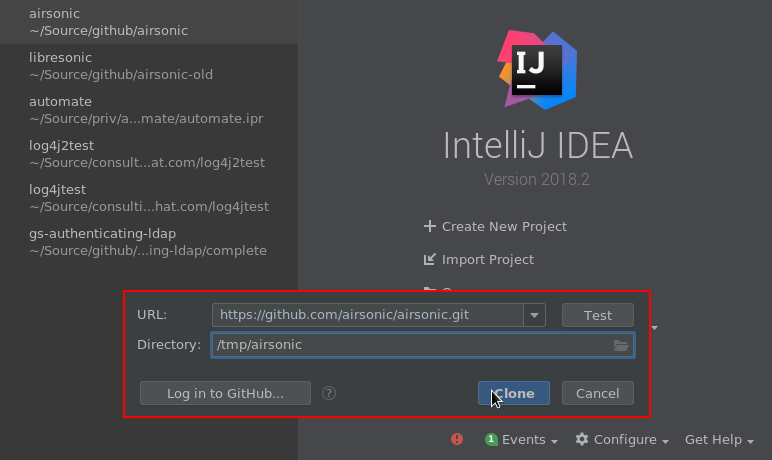Open the log4j2test recent project
Viewport: 772px width, 460px height.
[x=146, y=154]
